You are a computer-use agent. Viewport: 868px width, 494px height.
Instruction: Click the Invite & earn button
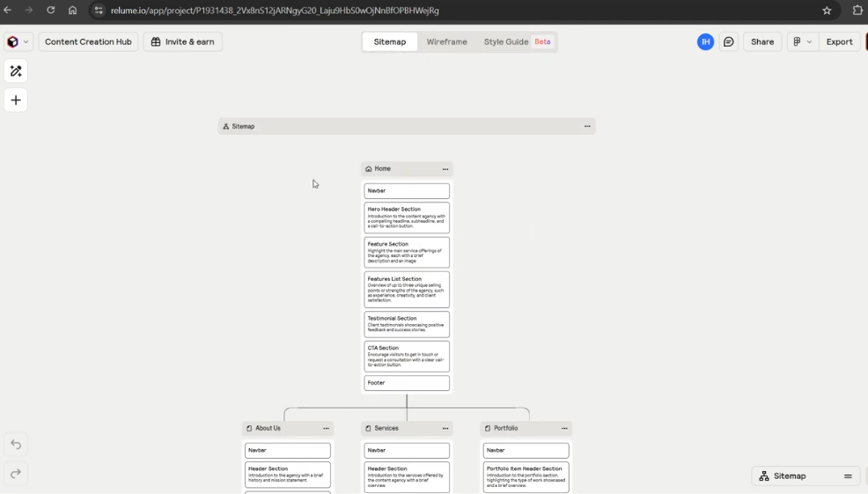click(183, 42)
